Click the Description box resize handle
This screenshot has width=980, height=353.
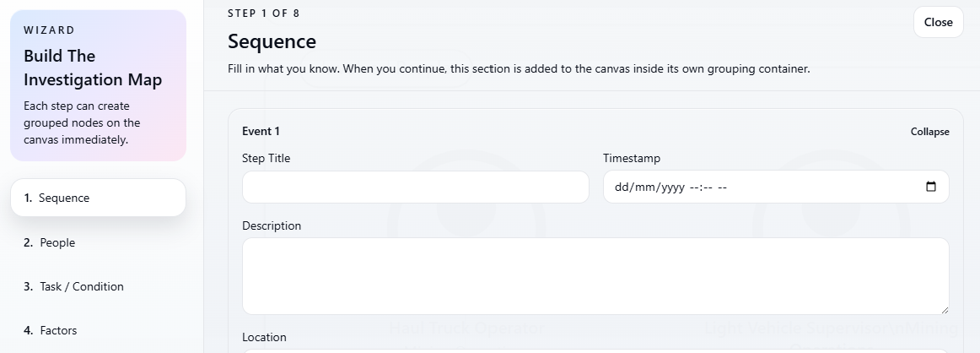click(x=944, y=310)
